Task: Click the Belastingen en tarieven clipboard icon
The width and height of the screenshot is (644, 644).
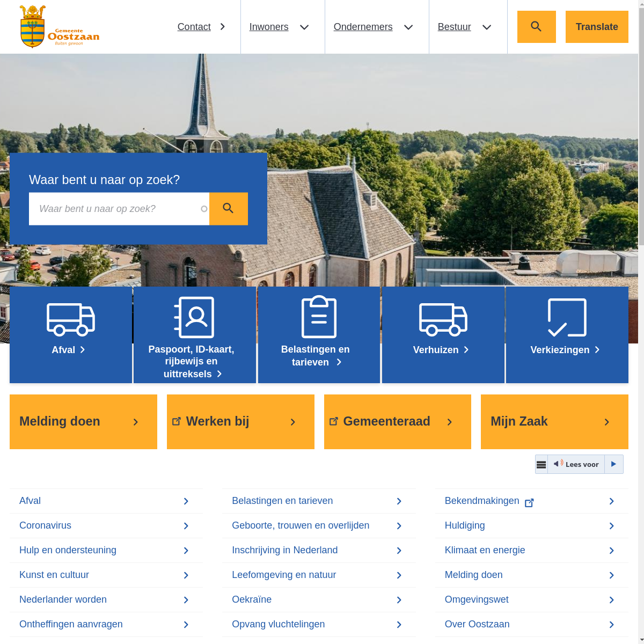Action: click(319, 317)
